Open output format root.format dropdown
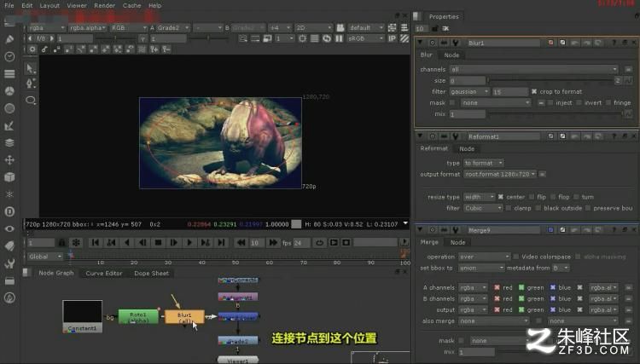This screenshot has width=640, height=364. [499, 174]
